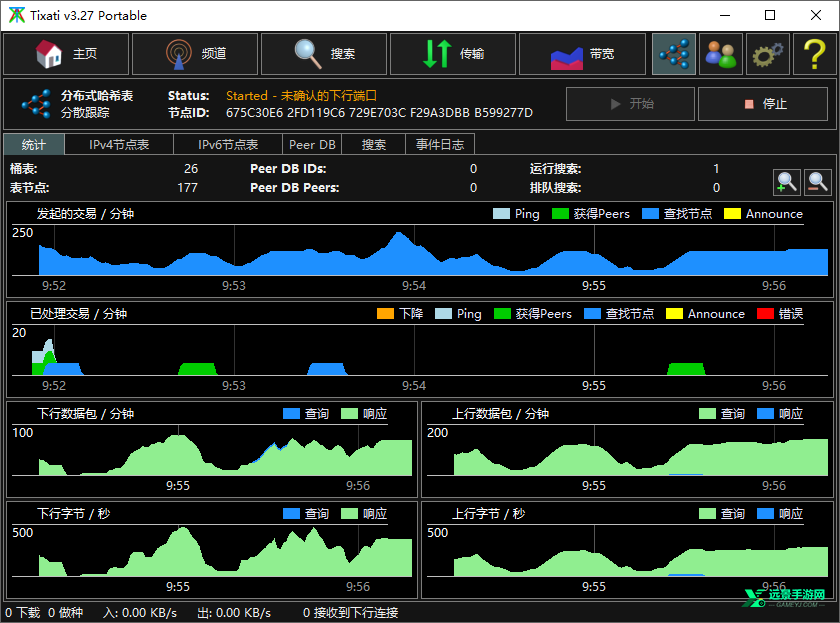Click the 入: 0.00 KB/s status entry

coord(140,613)
